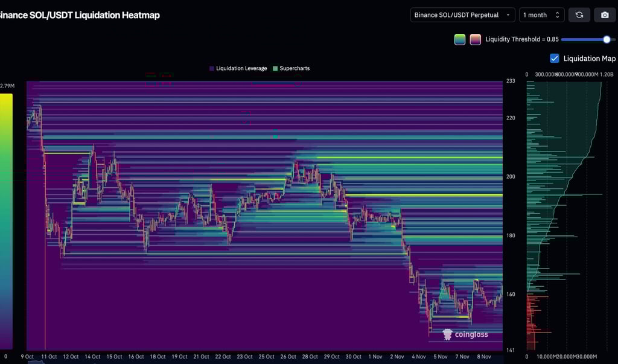Image resolution: width=618 pixels, height=364 pixels.
Task: Click the 9 Oct date axis label
Action: click(x=27, y=357)
